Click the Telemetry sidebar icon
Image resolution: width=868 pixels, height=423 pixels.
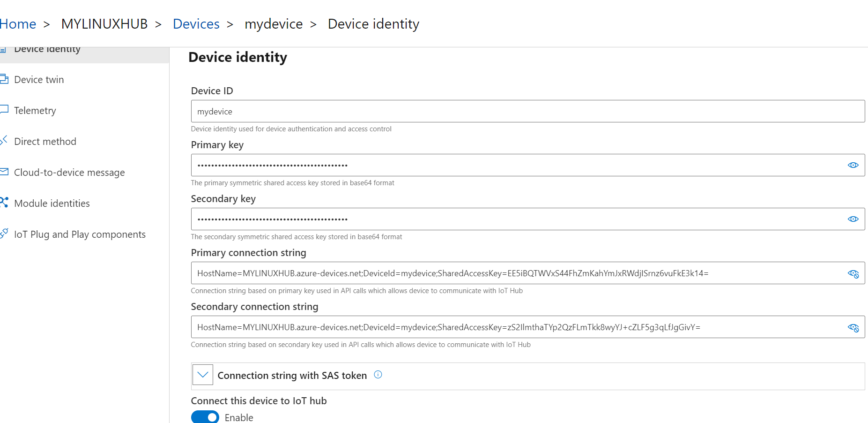pos(4,110)
